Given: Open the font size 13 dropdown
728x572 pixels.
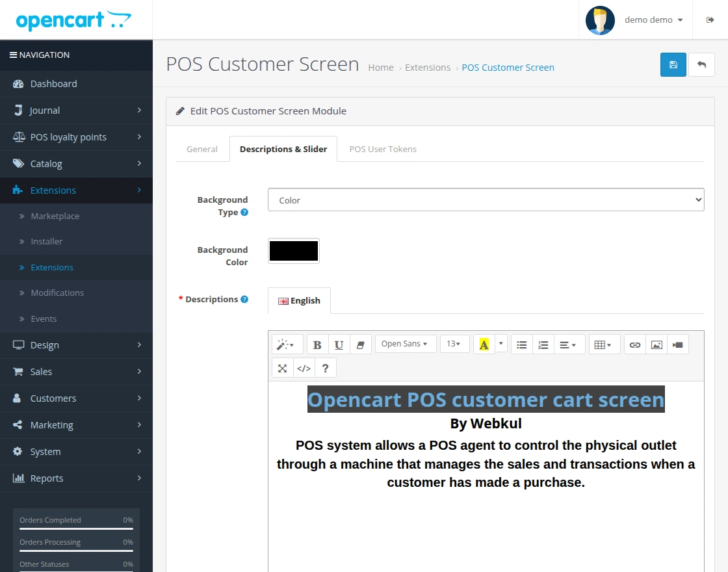Looking at the screenshot, I should coord(454,344).
